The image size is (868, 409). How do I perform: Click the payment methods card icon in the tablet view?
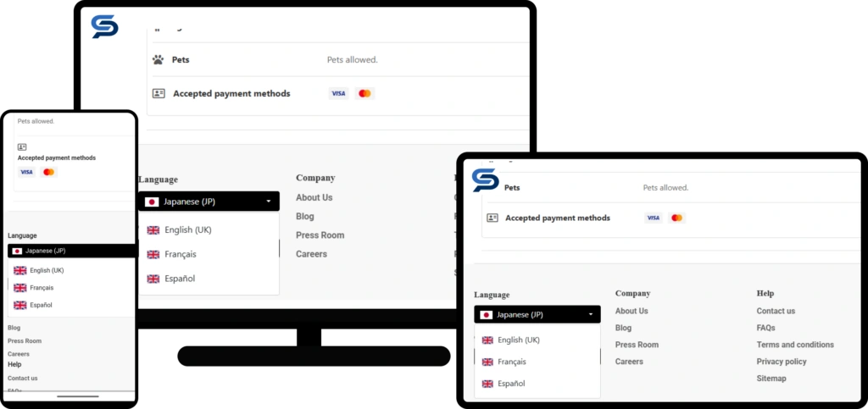[x=492, y=218]
